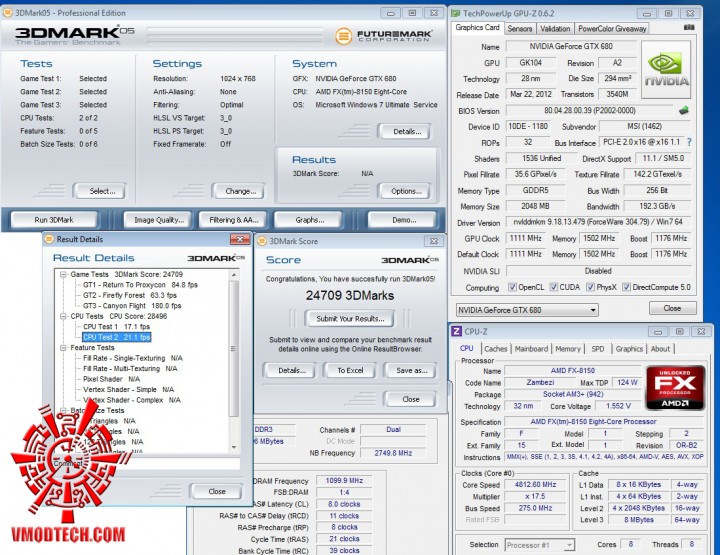Click Close in the 3DMark Score window
Viewport: 720px width, 555px height.
(x=411, y=399)
